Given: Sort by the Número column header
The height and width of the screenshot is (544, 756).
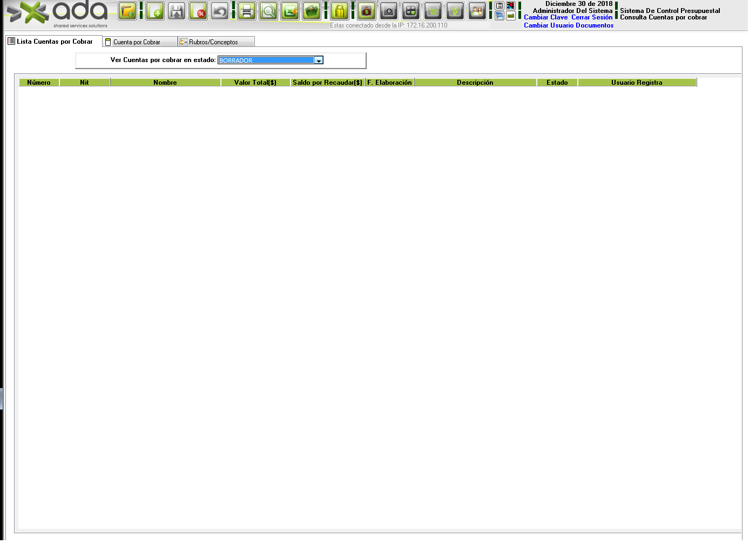Looking at the screenshot, I should pos(39,83).
